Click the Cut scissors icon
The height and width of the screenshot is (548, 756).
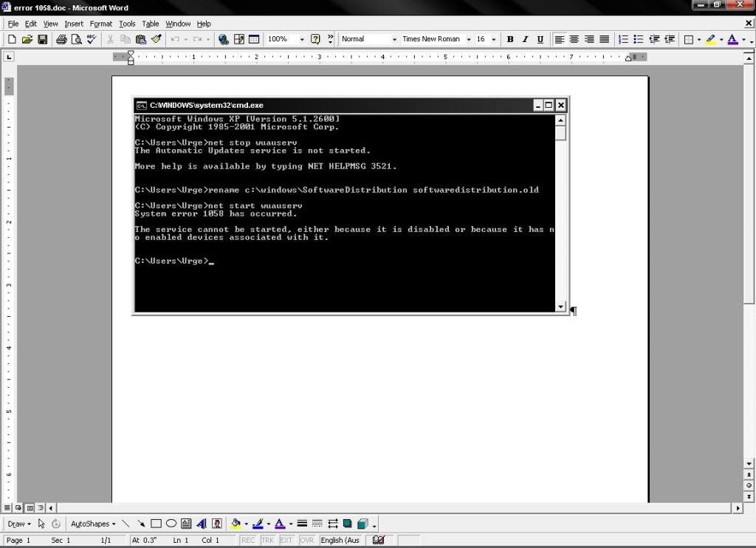point(111,40)
